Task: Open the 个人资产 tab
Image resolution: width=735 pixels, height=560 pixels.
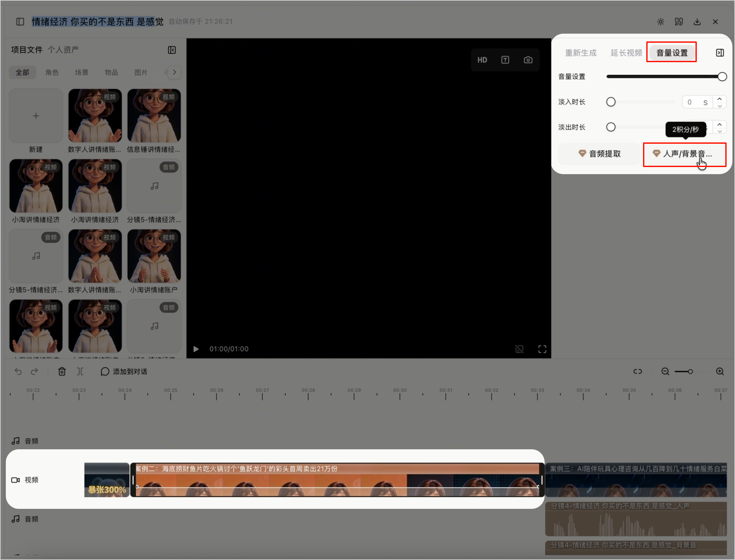Action: [63, 50]
